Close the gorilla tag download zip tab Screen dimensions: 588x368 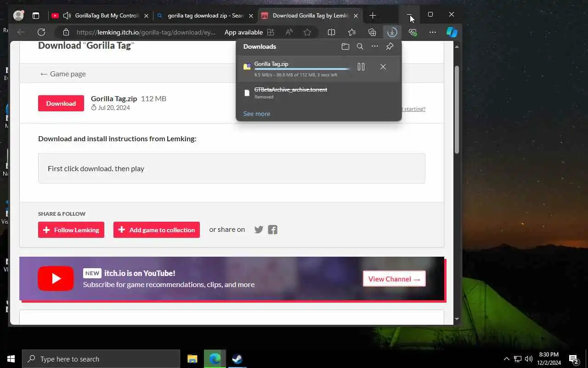[251, 16]
